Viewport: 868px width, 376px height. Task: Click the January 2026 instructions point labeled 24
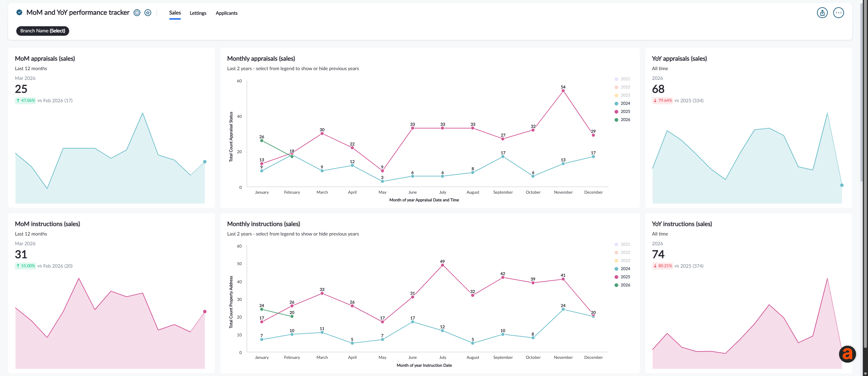pyautogui.click(x=262, y=309)
